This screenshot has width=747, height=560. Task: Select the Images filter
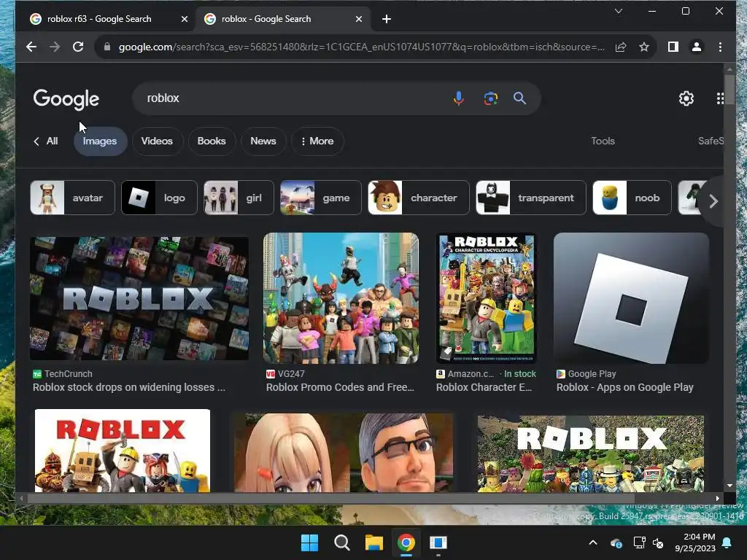[x=100, y=141]
